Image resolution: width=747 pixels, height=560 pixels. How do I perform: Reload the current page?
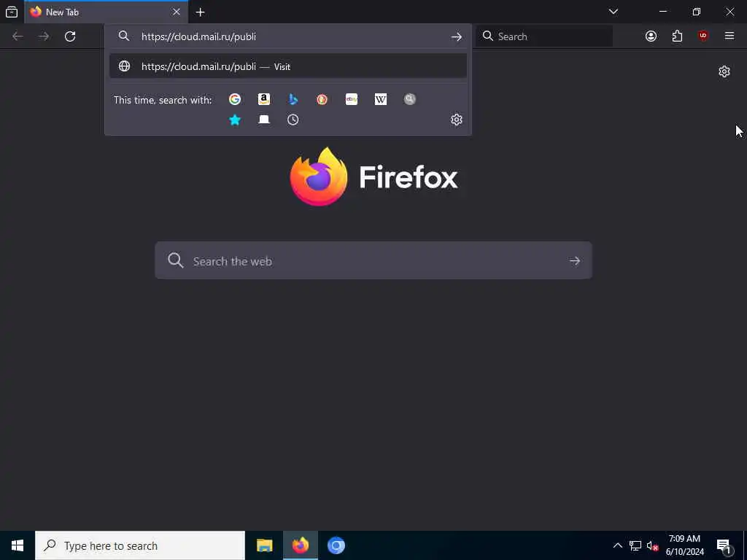pyautogui.click(x=70, y=36)
